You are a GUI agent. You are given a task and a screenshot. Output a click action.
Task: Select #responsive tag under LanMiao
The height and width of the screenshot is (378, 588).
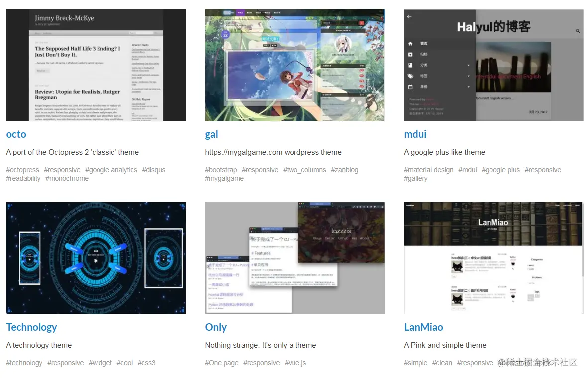475,363
